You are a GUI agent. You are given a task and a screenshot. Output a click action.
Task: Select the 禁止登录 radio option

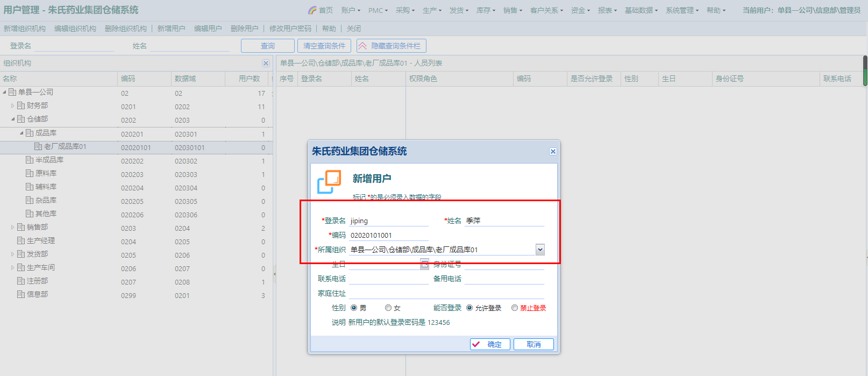pyautogui.click(x=515, y=308)
